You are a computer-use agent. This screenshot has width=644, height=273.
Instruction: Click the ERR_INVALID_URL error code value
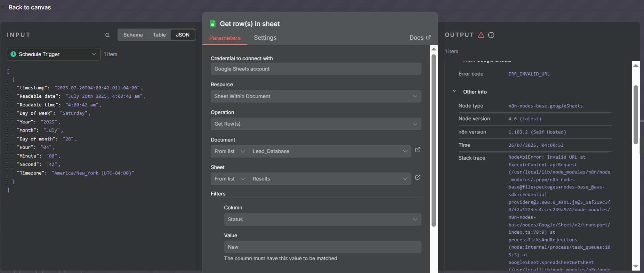529,74
